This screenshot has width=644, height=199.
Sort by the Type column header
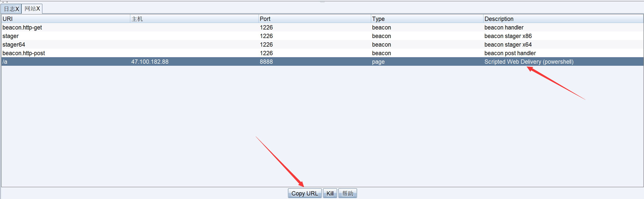[x=427, y=19]
